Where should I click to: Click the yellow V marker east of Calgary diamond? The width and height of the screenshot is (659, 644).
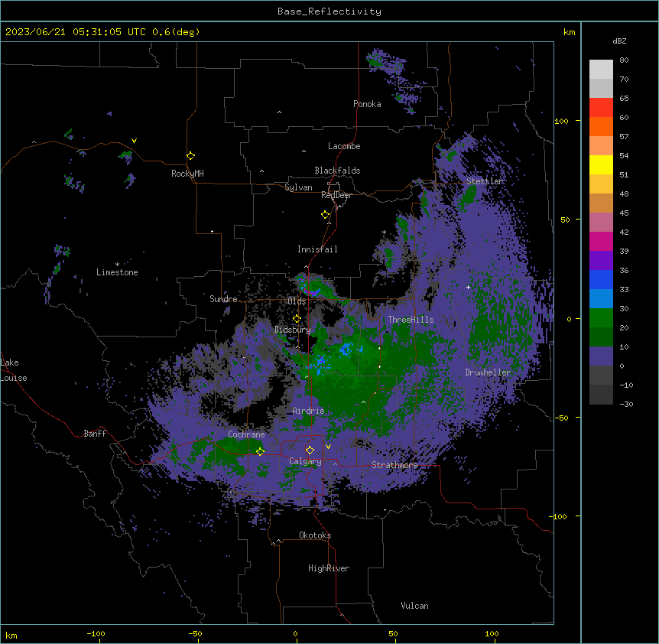328,447
